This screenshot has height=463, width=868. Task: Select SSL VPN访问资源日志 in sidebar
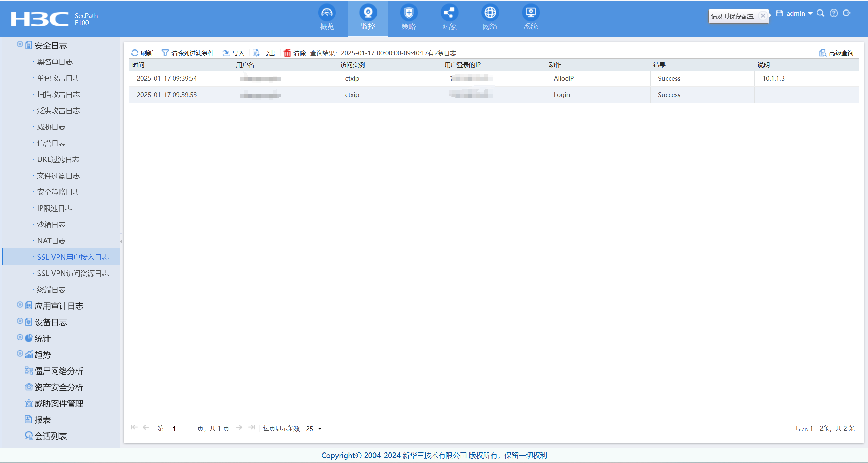73,274
